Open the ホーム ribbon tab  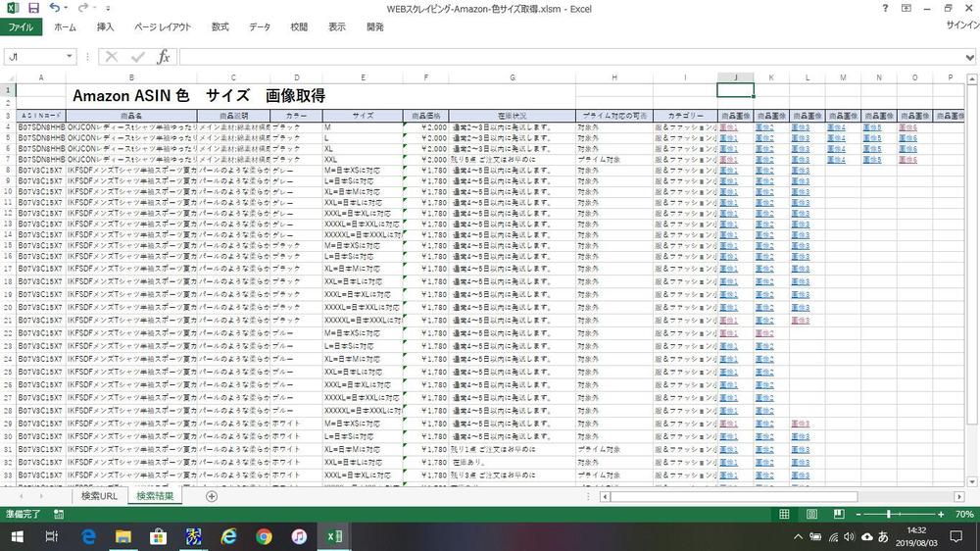point(65,26)
